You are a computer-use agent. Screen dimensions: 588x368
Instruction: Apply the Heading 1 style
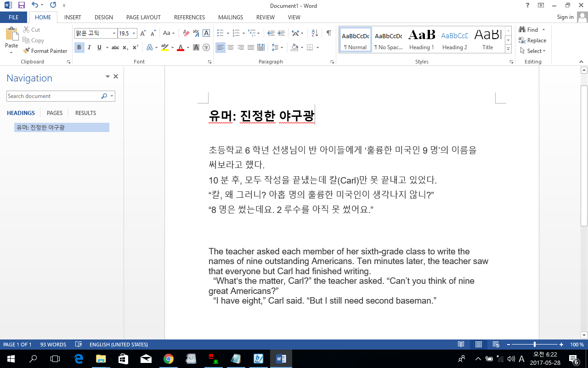coord(422,40)
